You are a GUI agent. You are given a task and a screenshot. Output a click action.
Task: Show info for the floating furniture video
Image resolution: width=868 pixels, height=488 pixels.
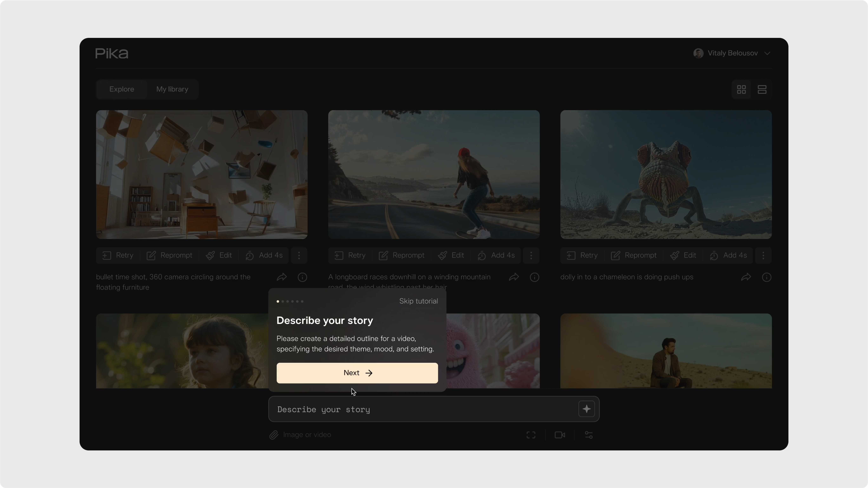302,277
